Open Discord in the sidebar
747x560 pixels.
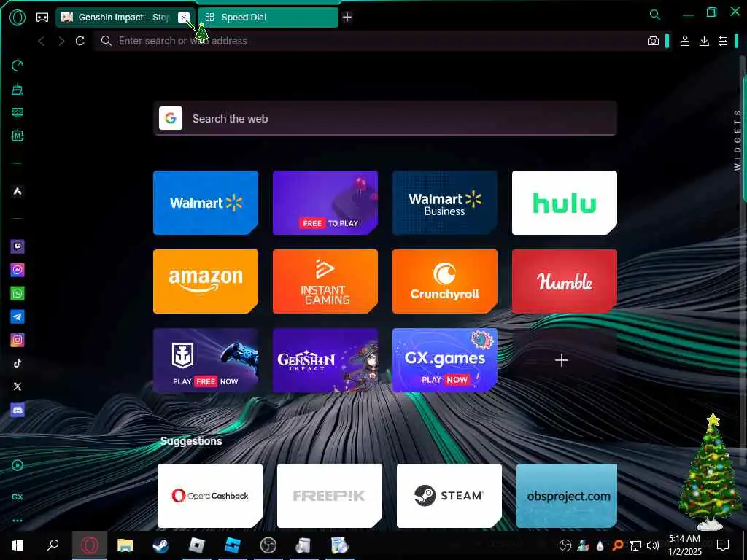click(x=18, y=410)
